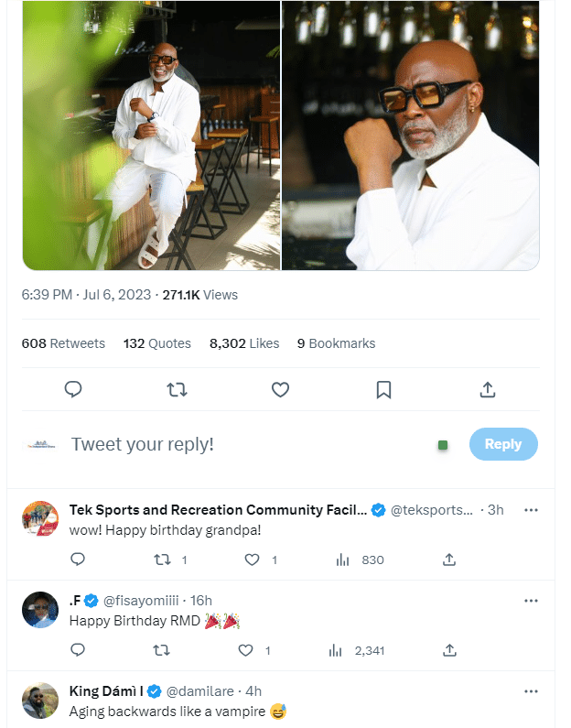Share the .F reply
This screenshot has width=571, height=728.
tap(449, 650)
